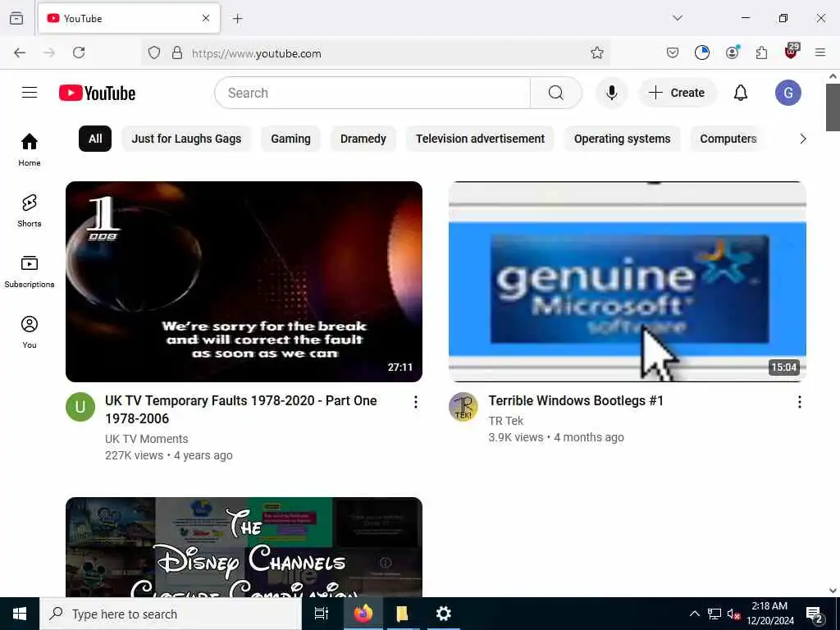
Task: Open Subscriptions in sidebar
Action: tap(30, 271)
